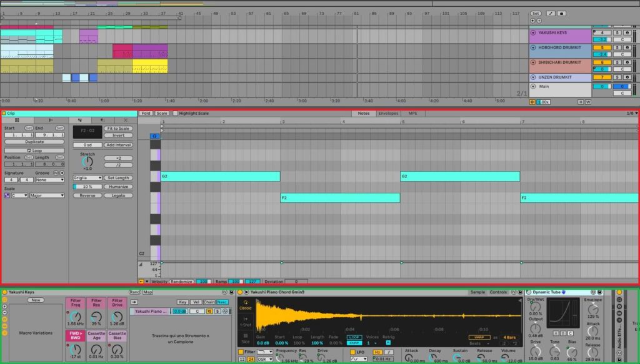This screenshot has width=640, height=364.
Task: Switch Simpler to Slice mode
Action: click(x=246, y=338)
